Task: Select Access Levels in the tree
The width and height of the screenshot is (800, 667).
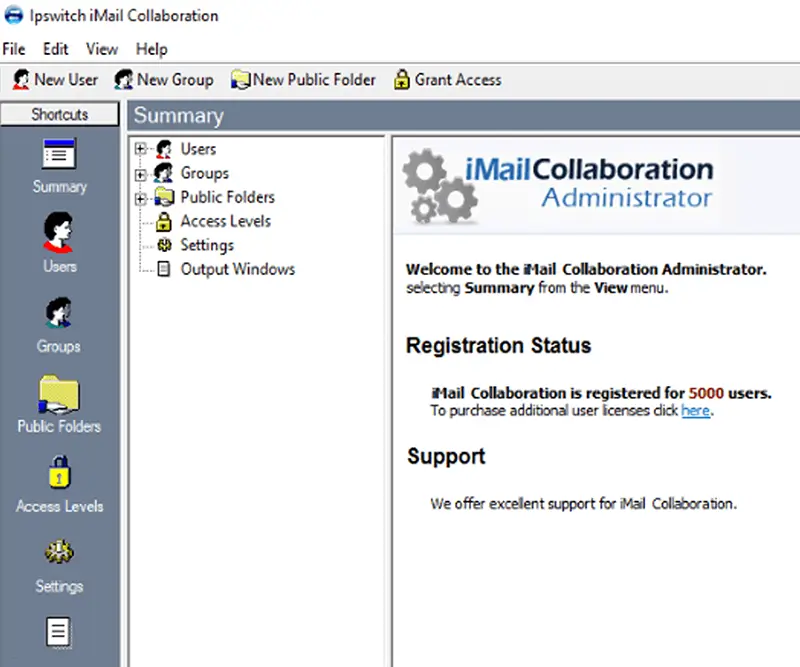Action: (x=226, y=221)
